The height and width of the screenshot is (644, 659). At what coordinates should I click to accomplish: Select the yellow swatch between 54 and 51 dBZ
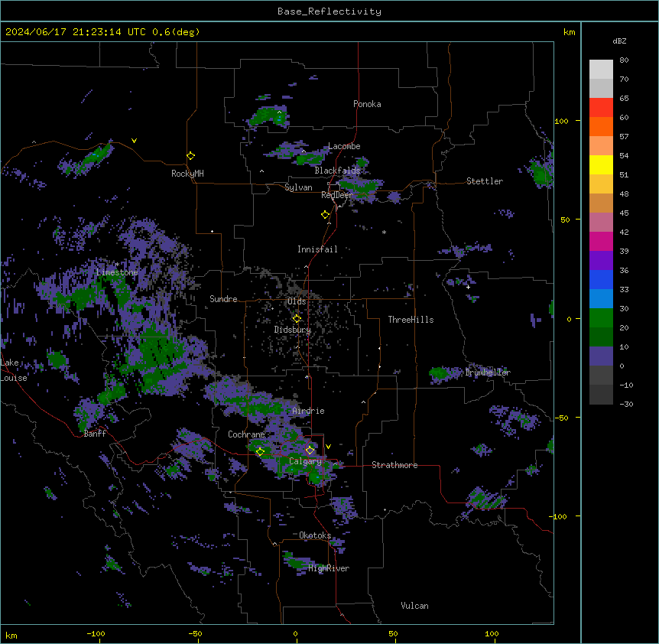click(x=601, y=164)
